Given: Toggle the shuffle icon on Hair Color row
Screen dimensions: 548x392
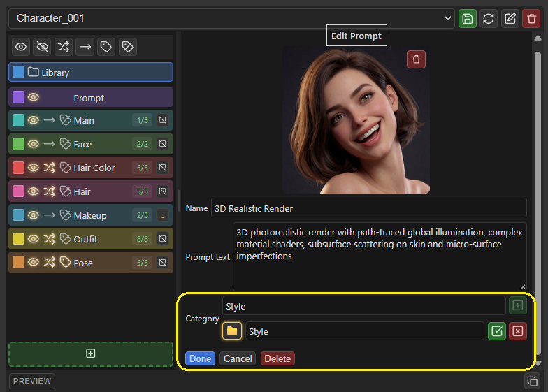Looking at the screenshot, I should click(49, 168).
